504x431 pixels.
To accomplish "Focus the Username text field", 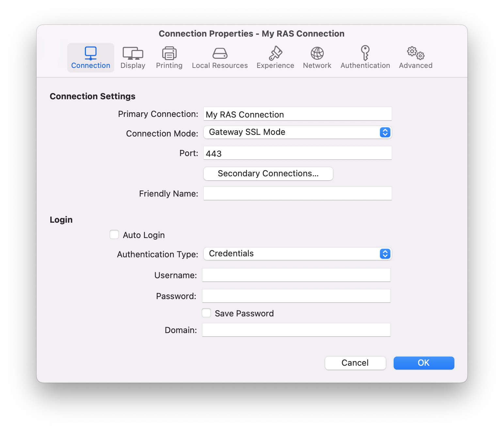I will (x=296, y=275).
